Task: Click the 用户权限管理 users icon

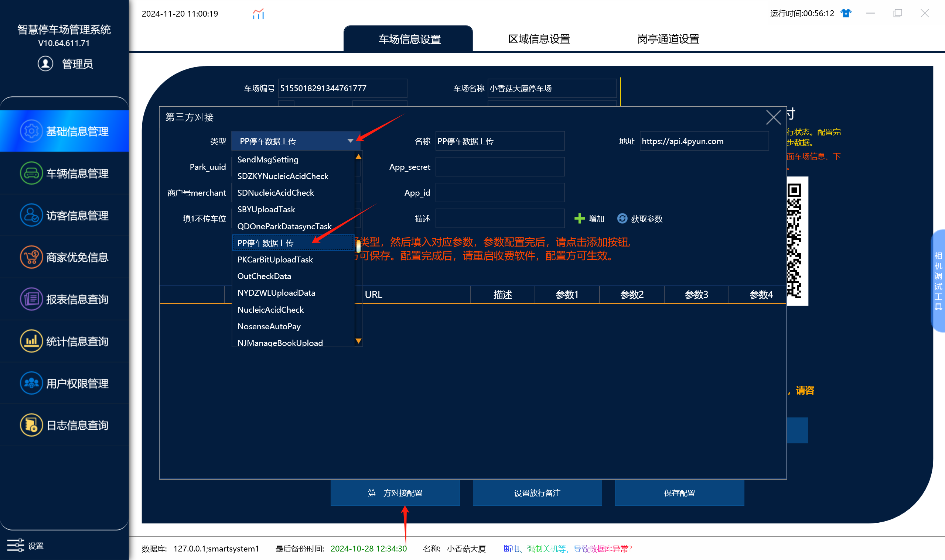Action: (31, 383)
